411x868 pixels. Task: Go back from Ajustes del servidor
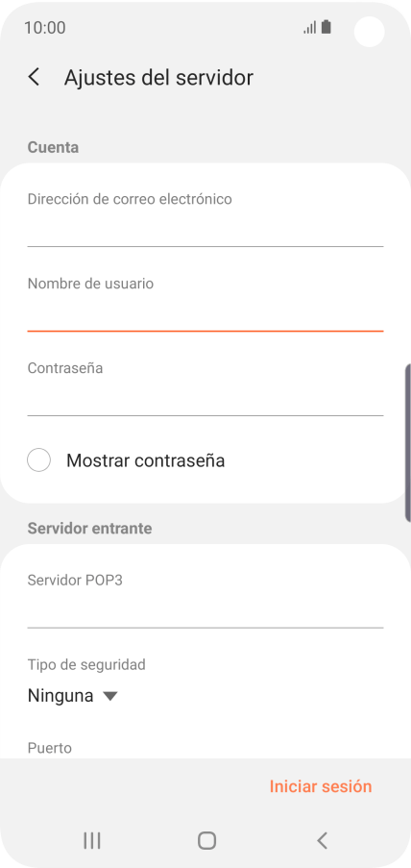34,78
